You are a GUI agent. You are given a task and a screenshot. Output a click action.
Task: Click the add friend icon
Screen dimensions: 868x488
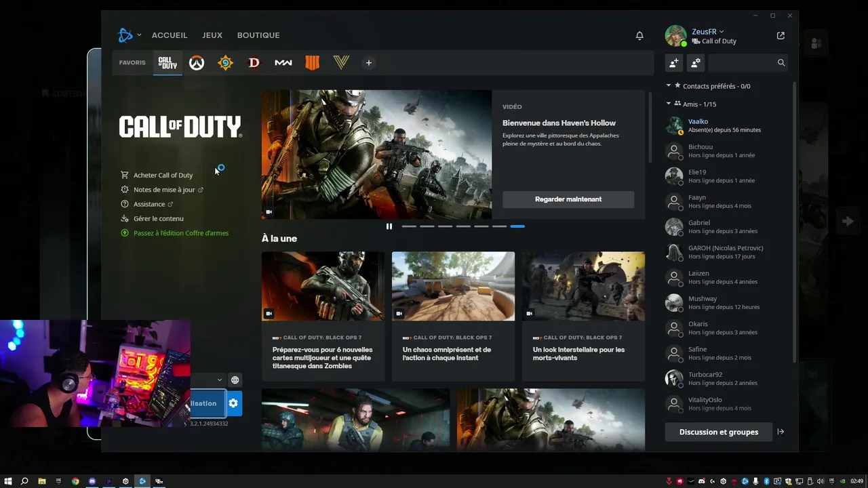click(x=673, y=63)
